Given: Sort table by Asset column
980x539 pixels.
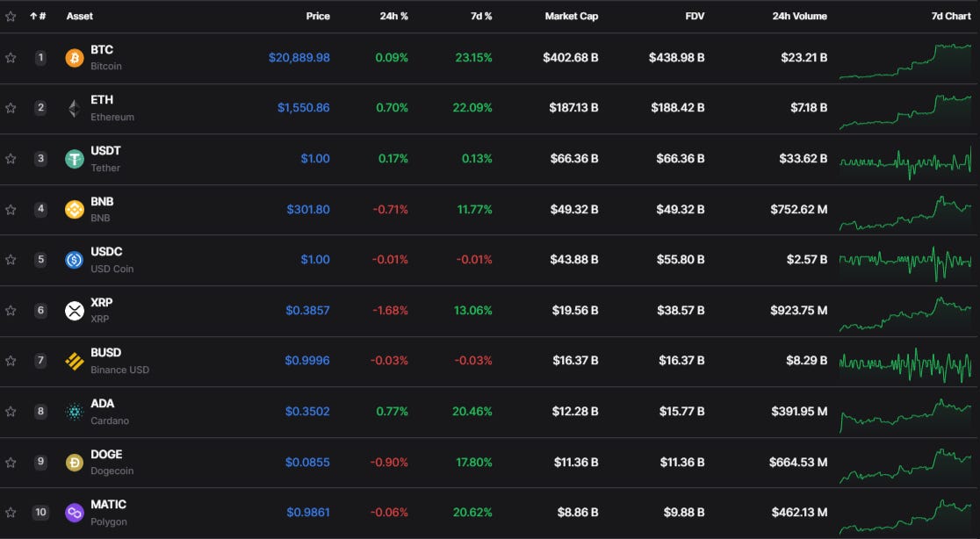Looking at the screenshot, I should click(79, 16).
